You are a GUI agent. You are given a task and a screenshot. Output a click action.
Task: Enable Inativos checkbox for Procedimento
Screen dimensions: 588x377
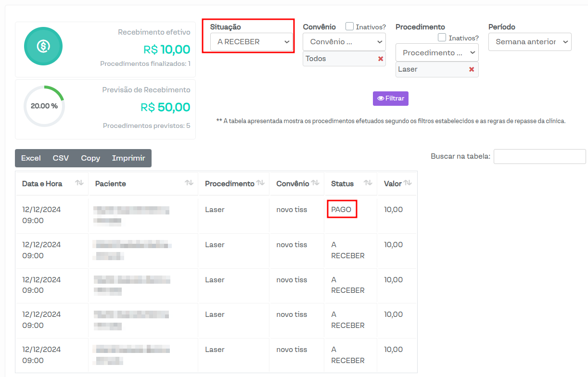442,38
